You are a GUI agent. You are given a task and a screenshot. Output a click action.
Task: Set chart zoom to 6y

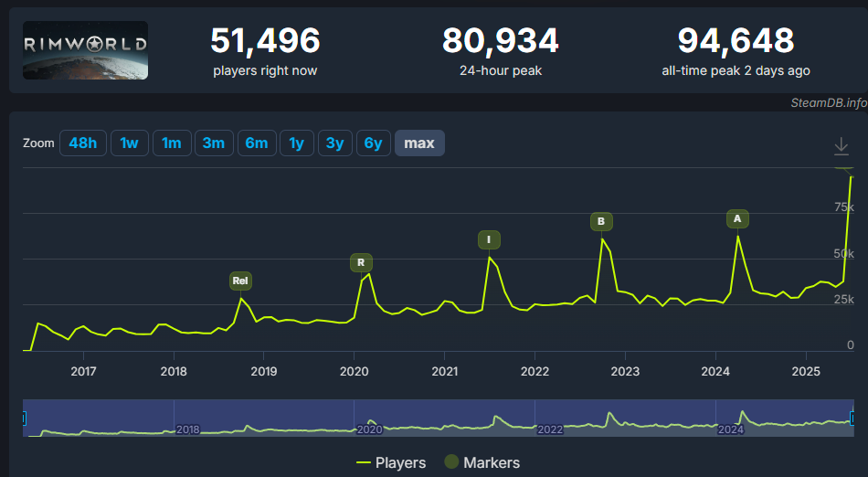tap(373, 143)
